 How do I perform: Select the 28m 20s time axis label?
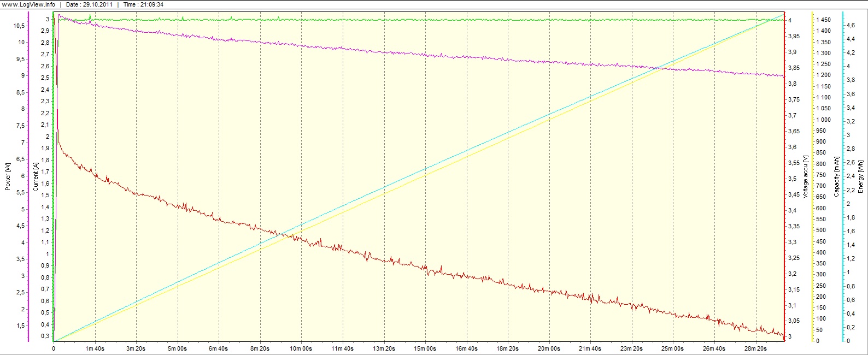coord(755,348)
